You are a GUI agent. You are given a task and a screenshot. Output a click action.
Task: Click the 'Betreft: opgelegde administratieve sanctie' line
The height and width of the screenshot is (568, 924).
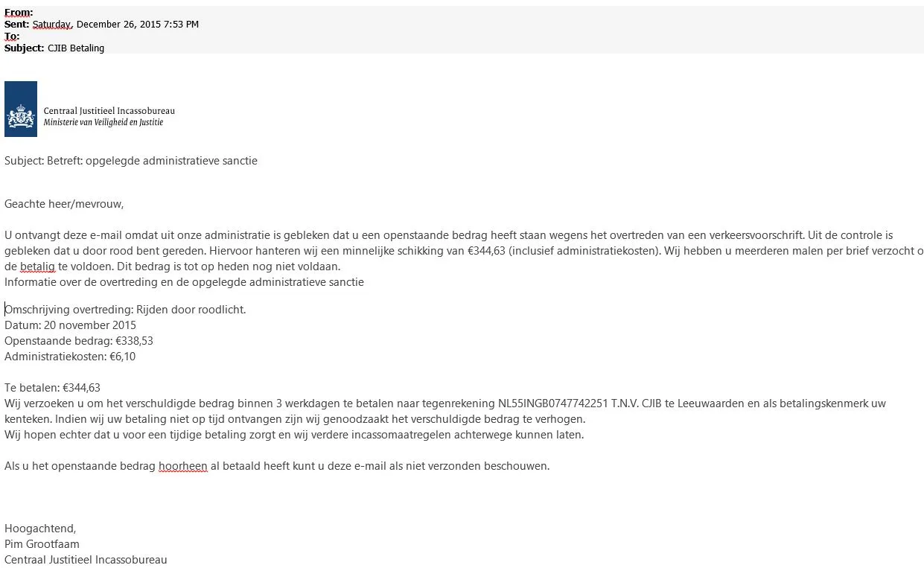[152, 160]
